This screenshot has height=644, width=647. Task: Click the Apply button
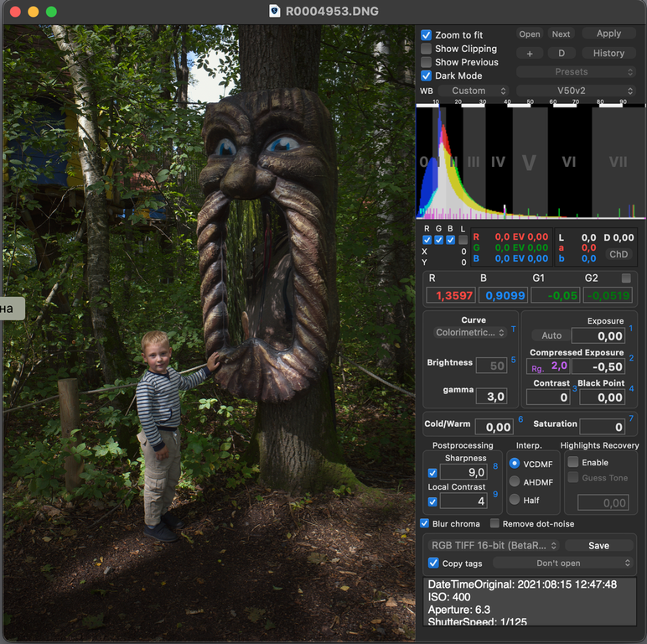[608, 34]
